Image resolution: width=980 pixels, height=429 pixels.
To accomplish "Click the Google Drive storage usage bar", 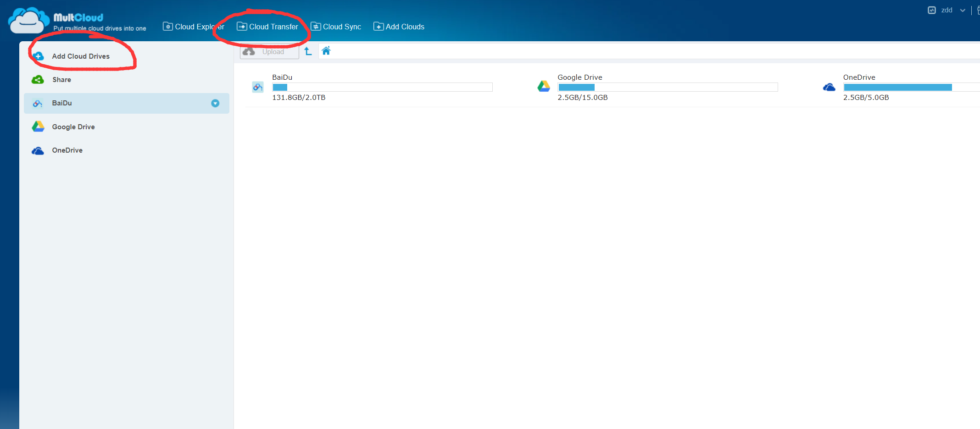I will [668, 87].
